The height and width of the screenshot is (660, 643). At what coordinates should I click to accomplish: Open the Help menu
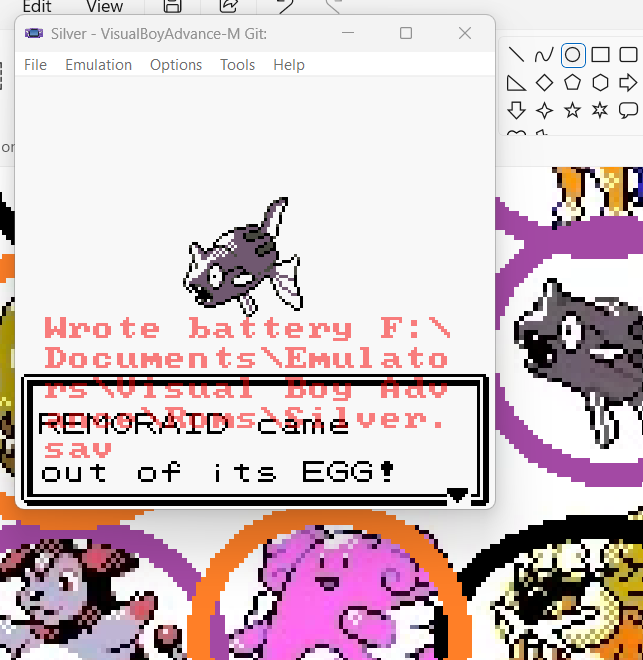(289, 65)
